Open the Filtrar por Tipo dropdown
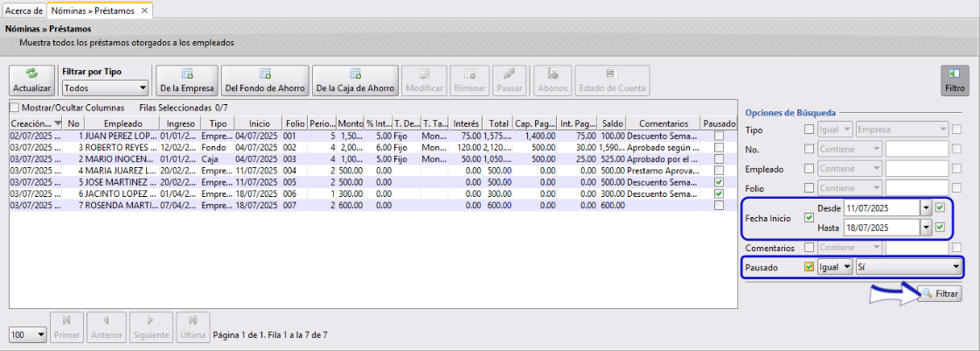The width and height of the screenshot is (980, 351). 106,88
